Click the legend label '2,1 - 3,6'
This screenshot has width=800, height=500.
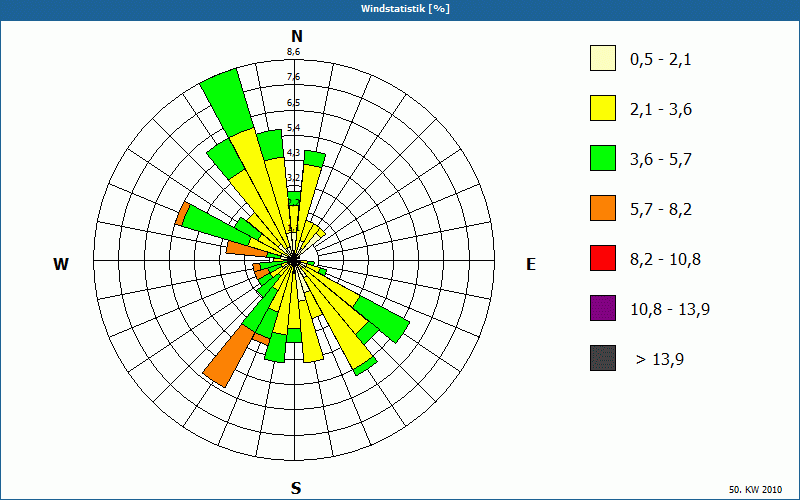pos(661,110)
